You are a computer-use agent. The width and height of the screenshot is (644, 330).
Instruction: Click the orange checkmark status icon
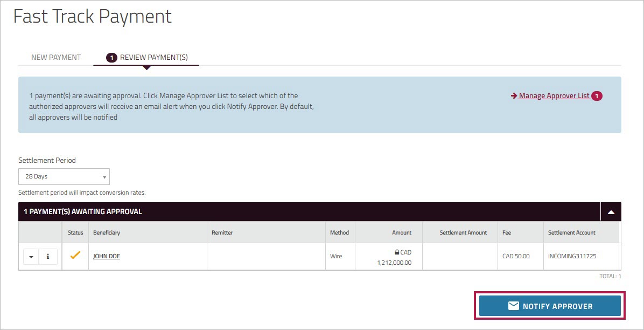(x=75, y=255)
